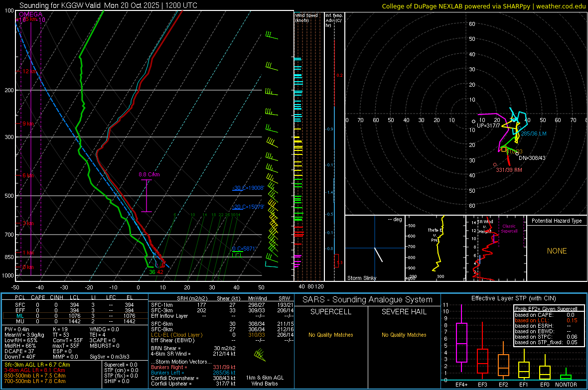Click the Classic Supercell label
588x390 pixels.
[x=509, y=229]
